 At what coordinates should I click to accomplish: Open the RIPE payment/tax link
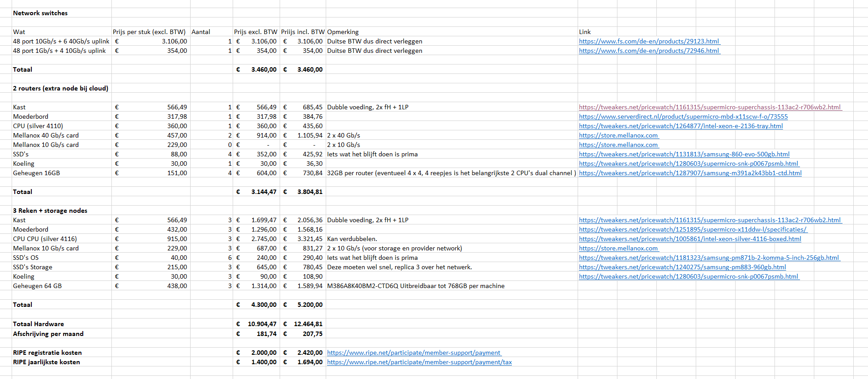point(419,362)
